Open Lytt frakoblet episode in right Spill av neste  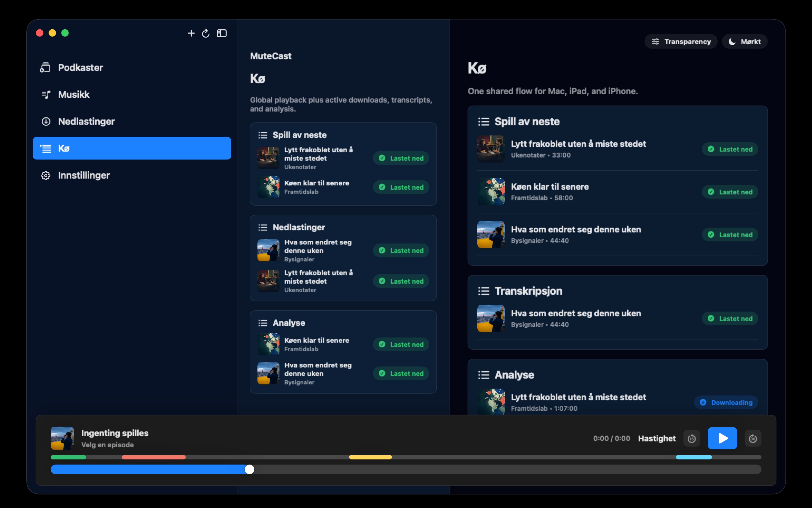tap(618, 149)
